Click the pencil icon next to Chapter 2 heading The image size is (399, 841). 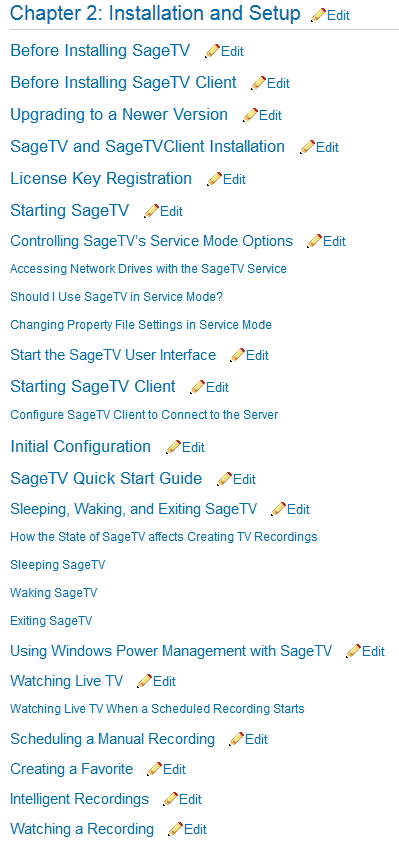coord(319,15)
